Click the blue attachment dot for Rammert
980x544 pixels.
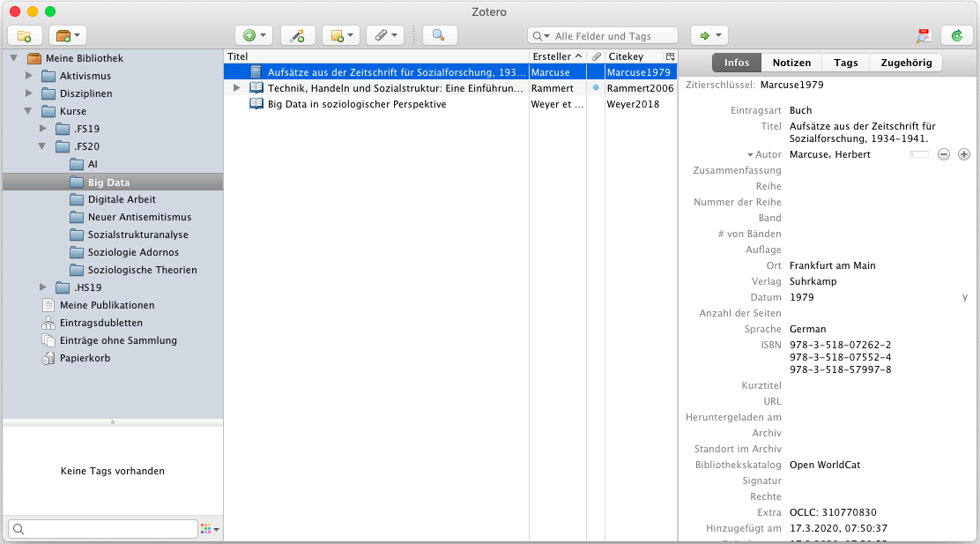click(x=596, y=87)
